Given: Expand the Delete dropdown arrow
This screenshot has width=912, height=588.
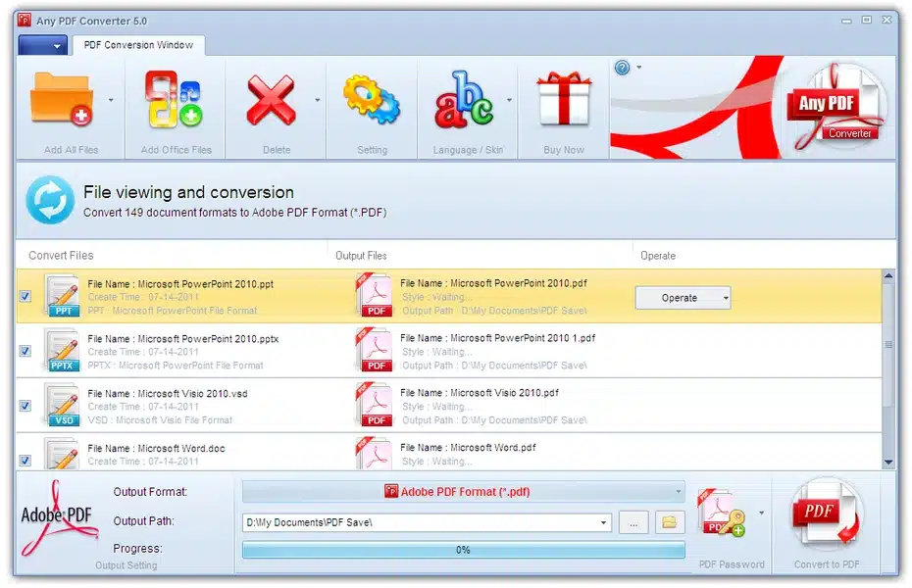Looking at the screenshot, I should [x=317, y=100].
